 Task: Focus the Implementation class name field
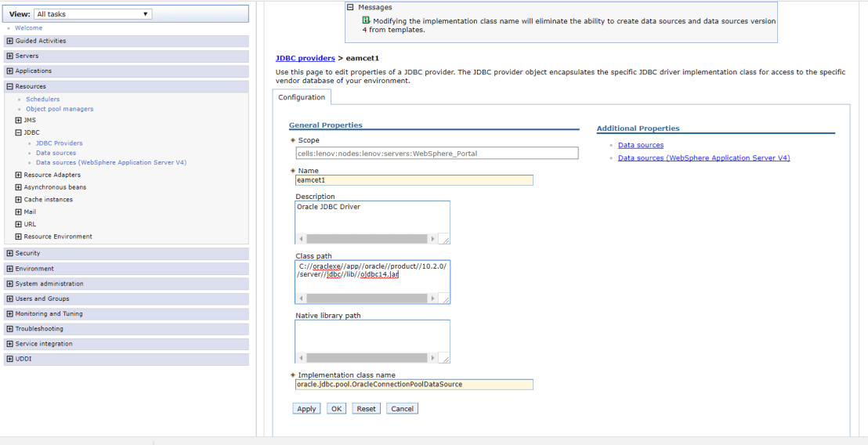414,385
